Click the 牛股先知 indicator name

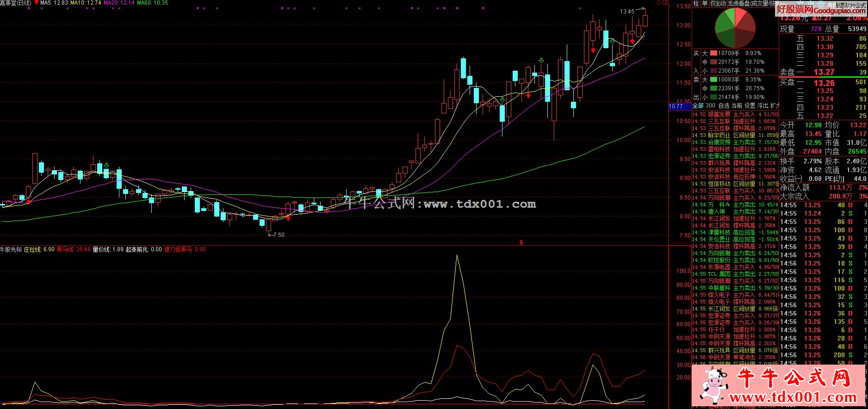pyautogui.click(x=11, y=249)
